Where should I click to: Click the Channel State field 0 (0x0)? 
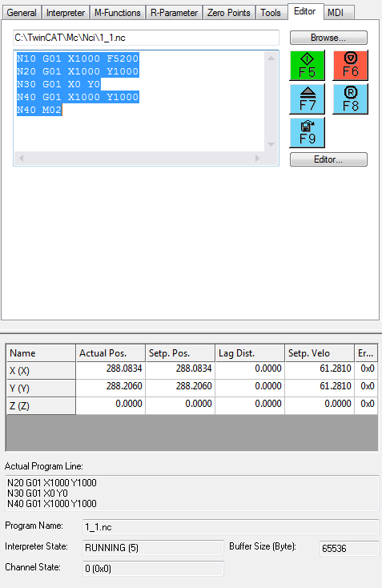tap(153, 569)
